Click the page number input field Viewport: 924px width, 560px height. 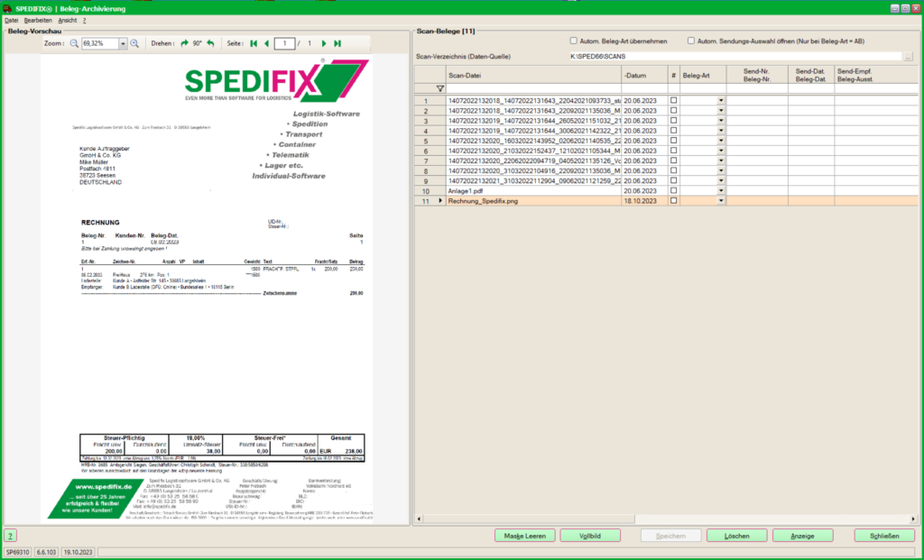point(284,43)
